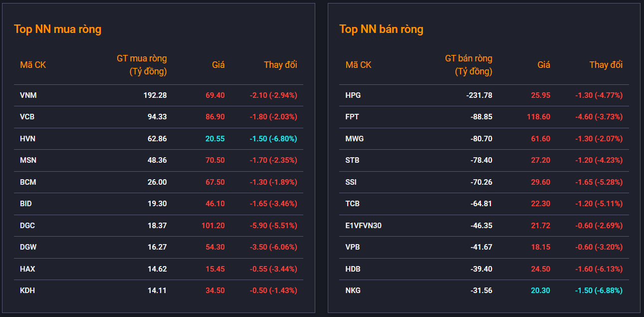
Task: Click NKG floor price 20.30
Action: point(541,291)
